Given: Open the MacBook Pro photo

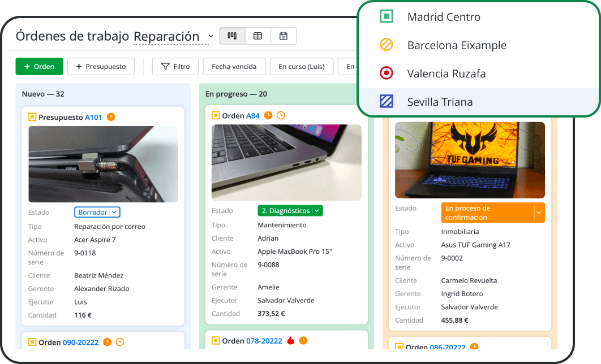Looking at the screenshot, I should (286, 163).
